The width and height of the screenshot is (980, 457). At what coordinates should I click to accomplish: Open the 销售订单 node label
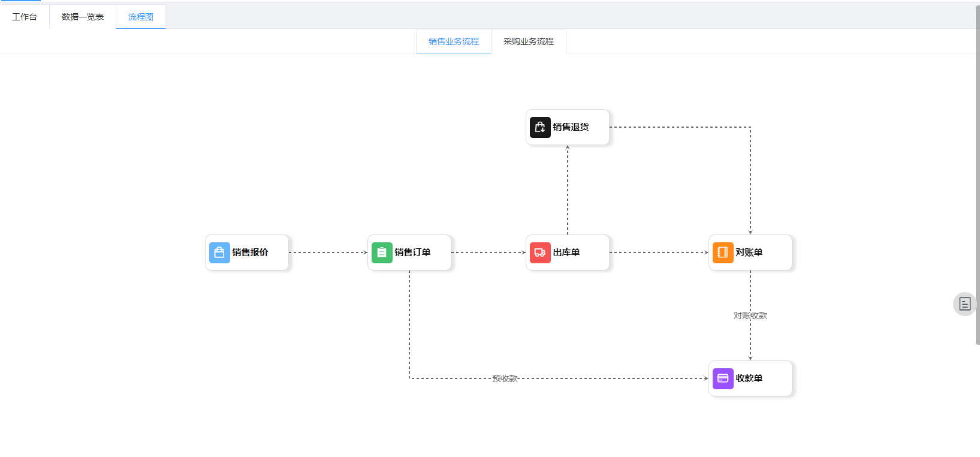coord(413,252)
